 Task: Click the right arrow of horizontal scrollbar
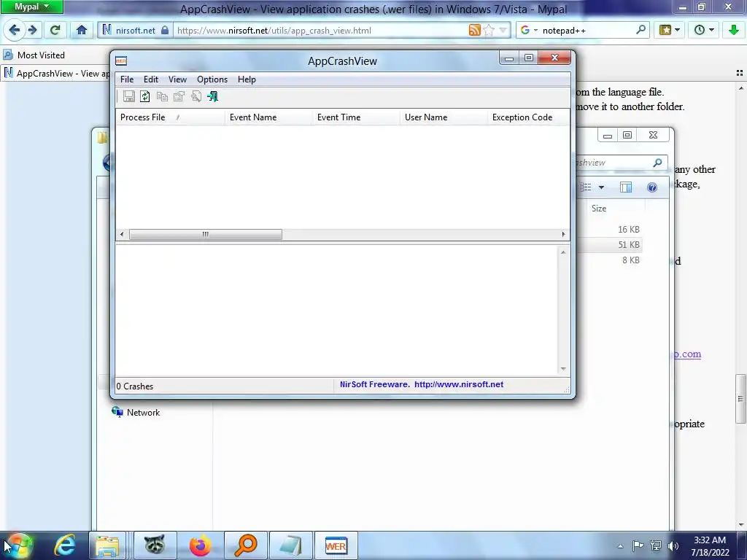coord(563,234)
